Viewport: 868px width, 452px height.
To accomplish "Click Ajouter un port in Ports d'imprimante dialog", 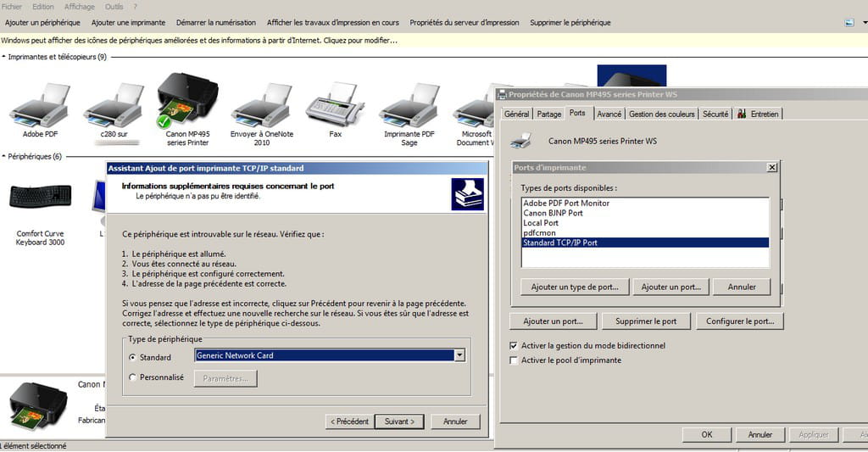I will tap(671, 287).
